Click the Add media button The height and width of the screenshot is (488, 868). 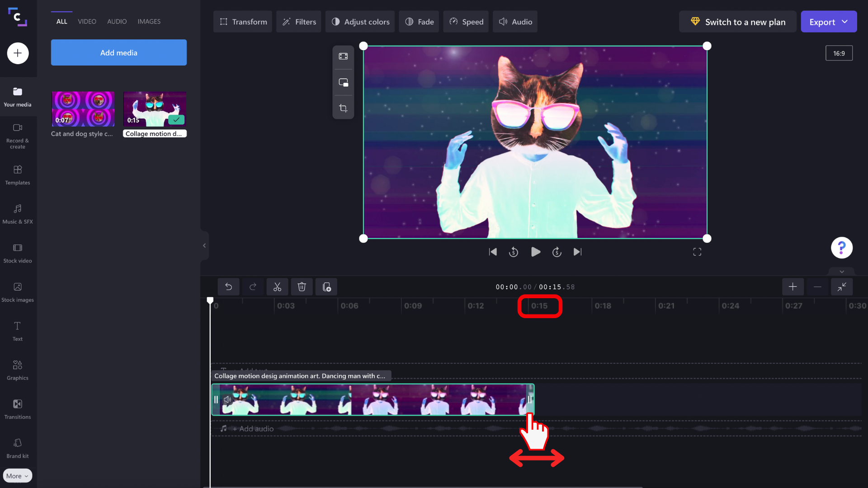118,52
